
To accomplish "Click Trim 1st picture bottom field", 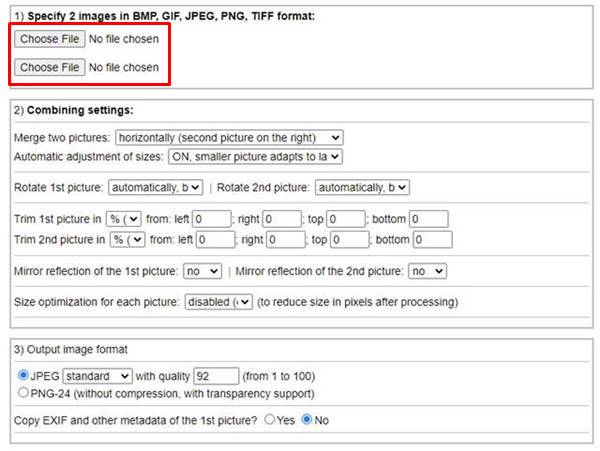I will pyautogui.click(x=429, y=219).
